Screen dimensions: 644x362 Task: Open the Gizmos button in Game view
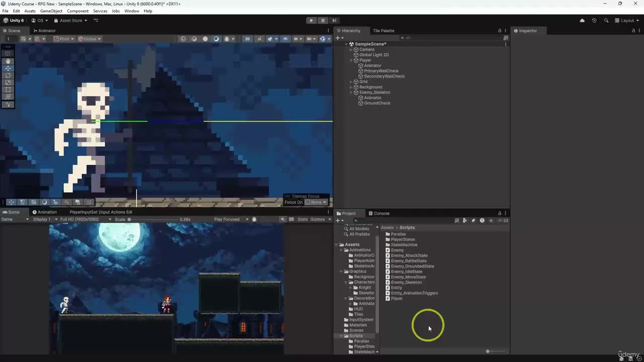coord(317,219)
